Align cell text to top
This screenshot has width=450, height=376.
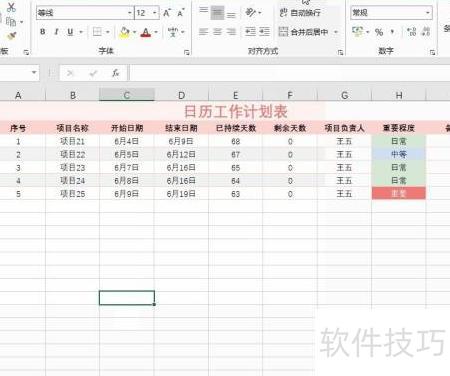pyautogui.click(x=203, y=11)
